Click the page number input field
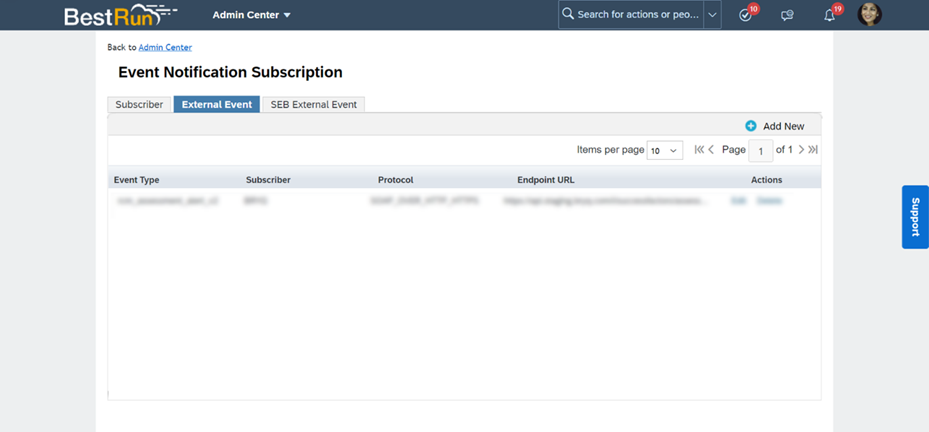929x432 pixels. [760, 151]
